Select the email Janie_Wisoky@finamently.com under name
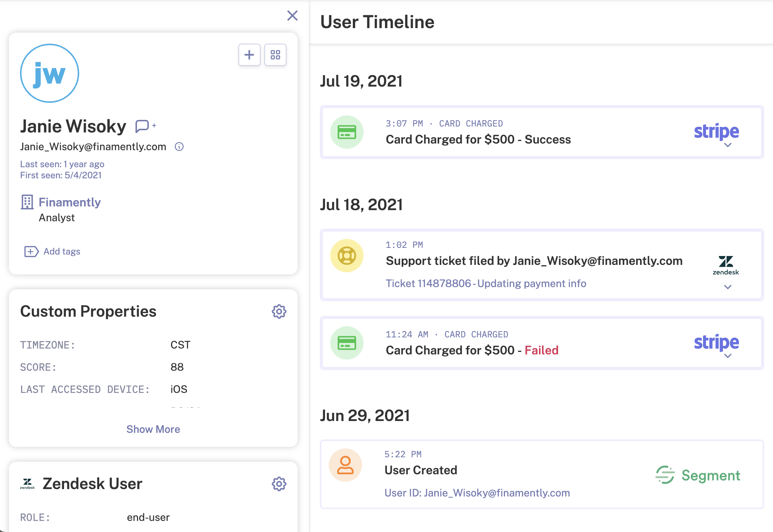 93,147
